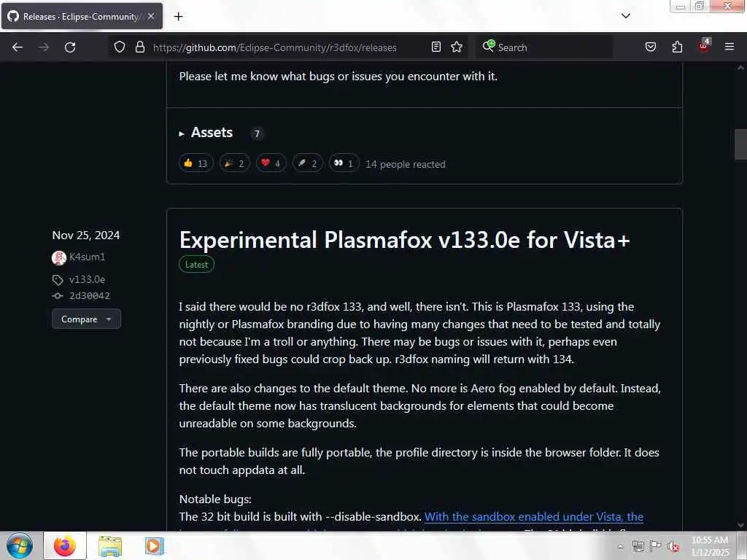Visit the K4sum1 author link
Screen dimensions: 747x560
pos(88,257)
